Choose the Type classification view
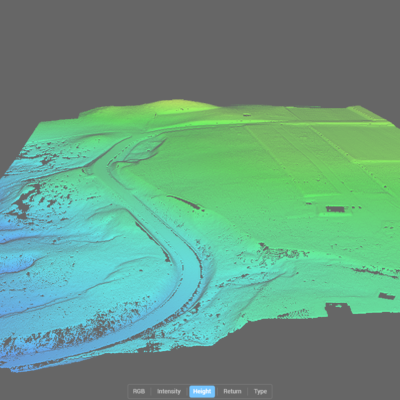This screenshot has width=400, height=400. pos(260,391)
